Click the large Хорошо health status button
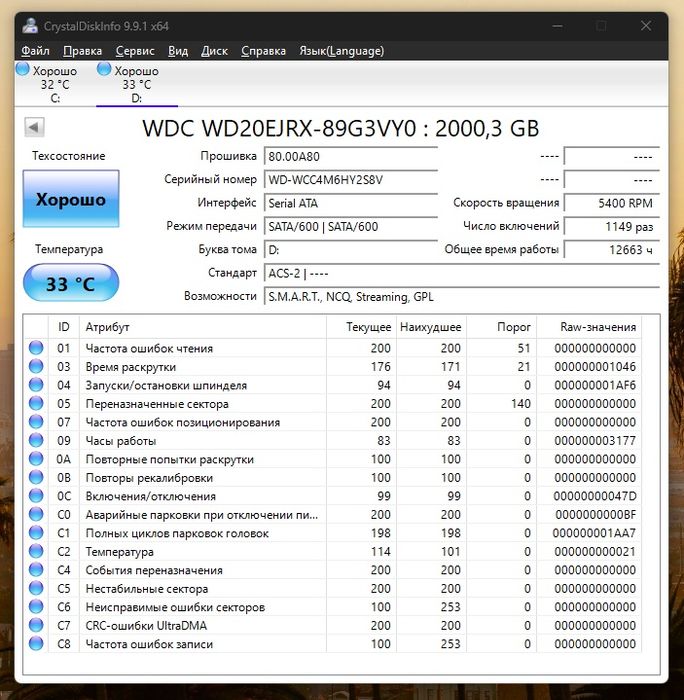This screenshot has height=700, width=684. [71, 199]
